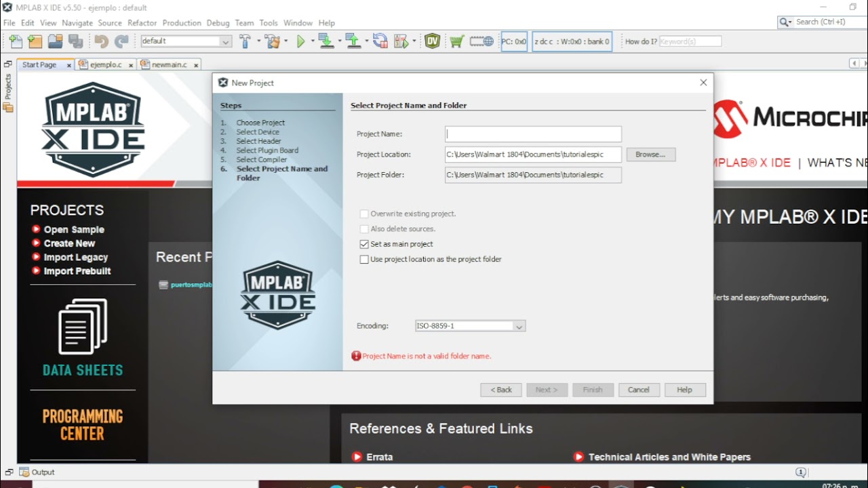Click the How do I keyword field

pyautogui.click(x=690, y=41)
